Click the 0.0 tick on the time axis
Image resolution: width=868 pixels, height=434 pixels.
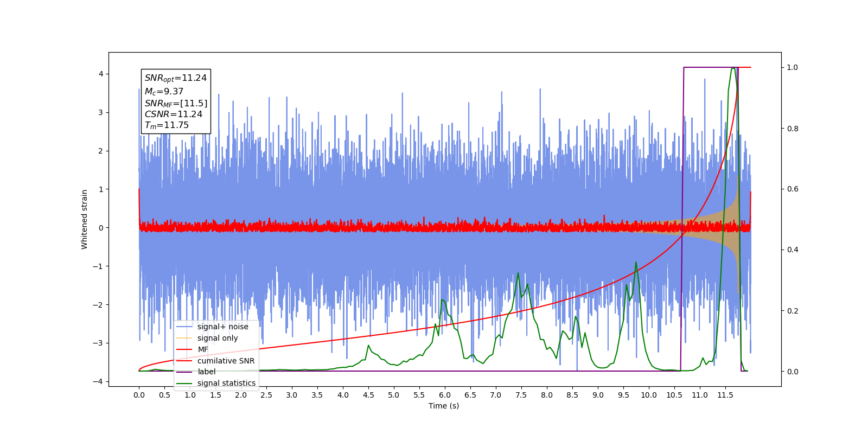coord(139,395)
